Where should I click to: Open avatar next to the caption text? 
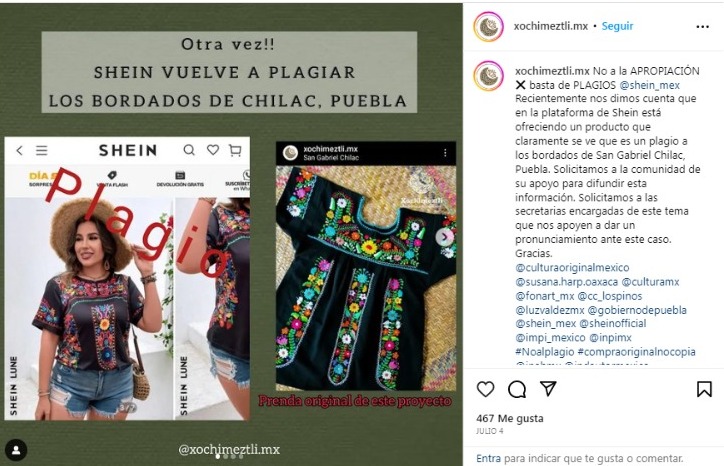click(x=489, y=75)
